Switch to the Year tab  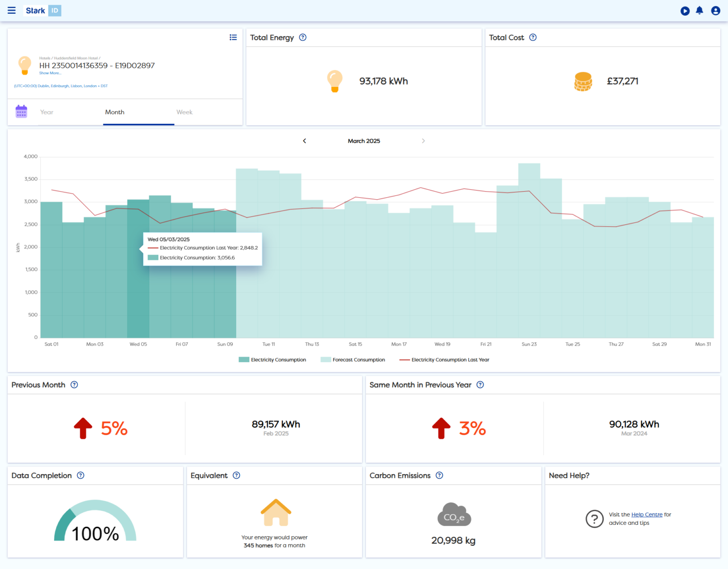(x=46, y=112)
